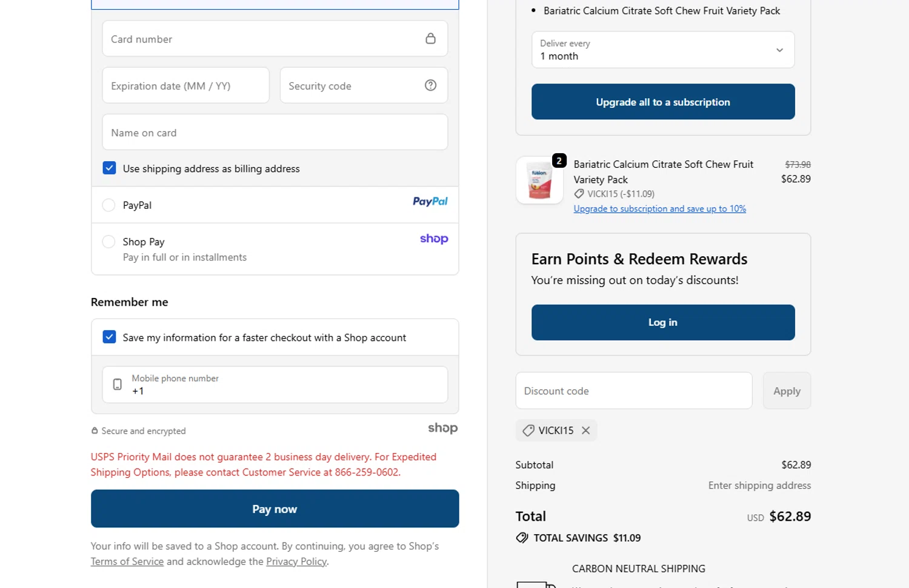
Task: Click the Earn Points & Redeem Rewards heading
Action: pos(639,259)
